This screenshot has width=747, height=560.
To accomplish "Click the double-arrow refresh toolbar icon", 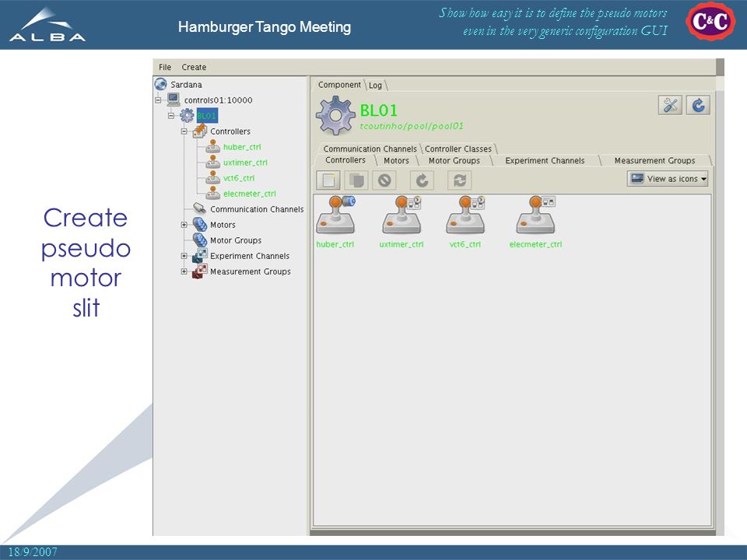I will coord(459,180).
